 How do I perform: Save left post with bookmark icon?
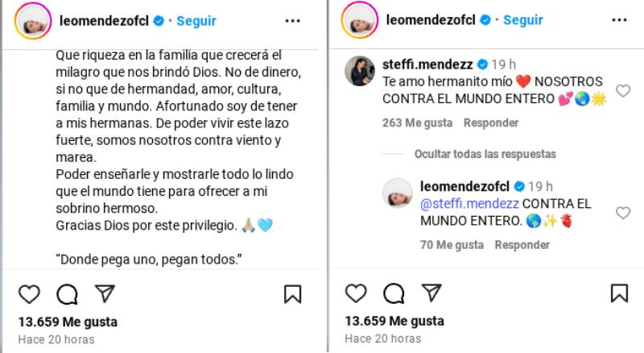pyautogui.click(x=293, y=294)
